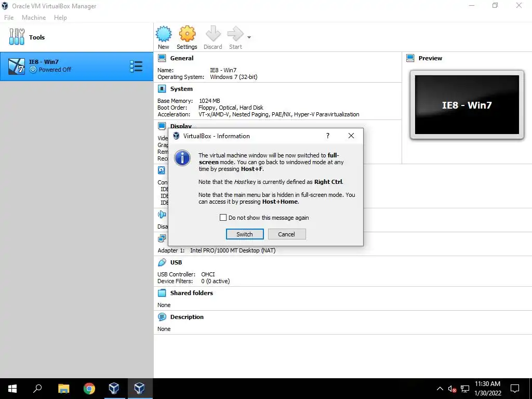Click the blue information icon in dialog

click(182, 158)
